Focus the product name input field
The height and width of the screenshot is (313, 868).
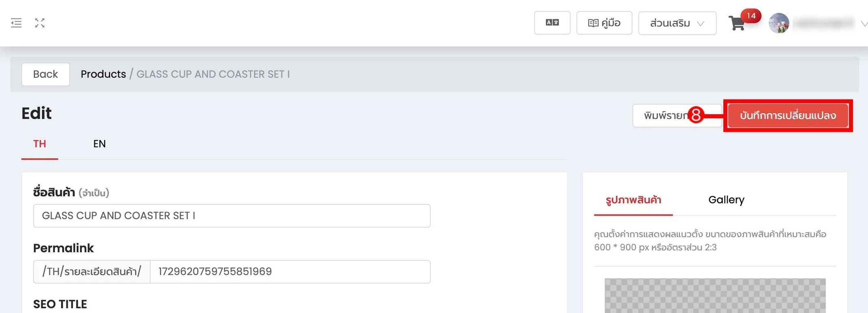pos(232,216)
